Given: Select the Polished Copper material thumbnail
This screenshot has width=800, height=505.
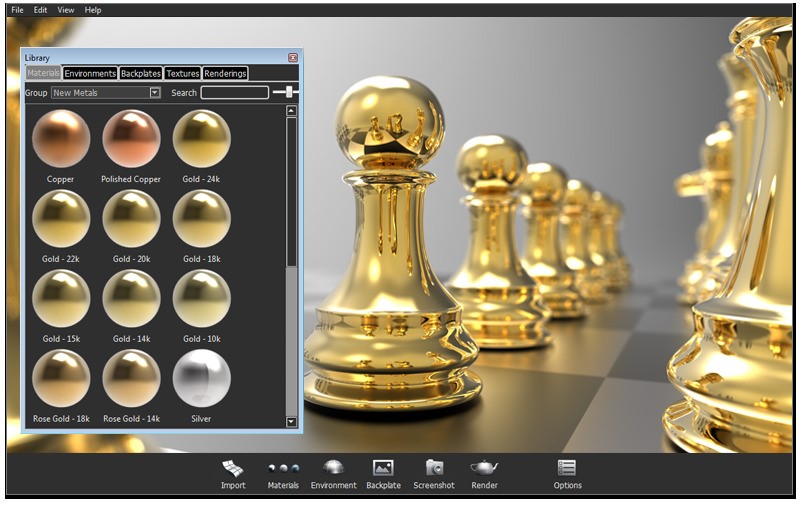Looking at the screenshot, I should (x=131, y=139).
